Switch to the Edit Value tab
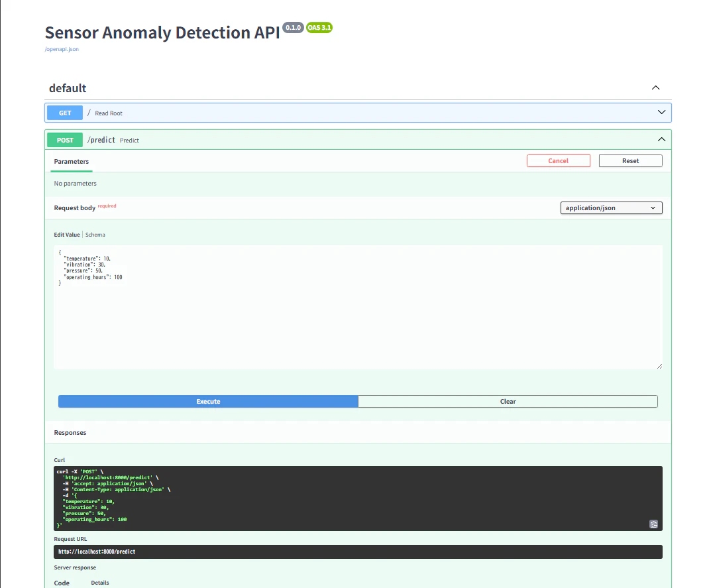 (67, 235)
